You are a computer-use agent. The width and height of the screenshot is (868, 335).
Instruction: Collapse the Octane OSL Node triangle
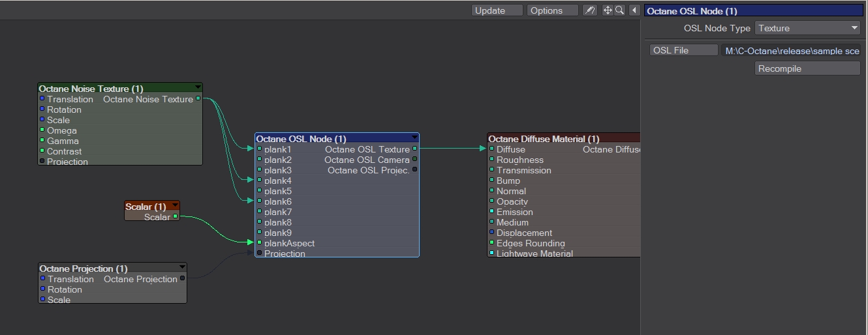[x=414, y=138]
